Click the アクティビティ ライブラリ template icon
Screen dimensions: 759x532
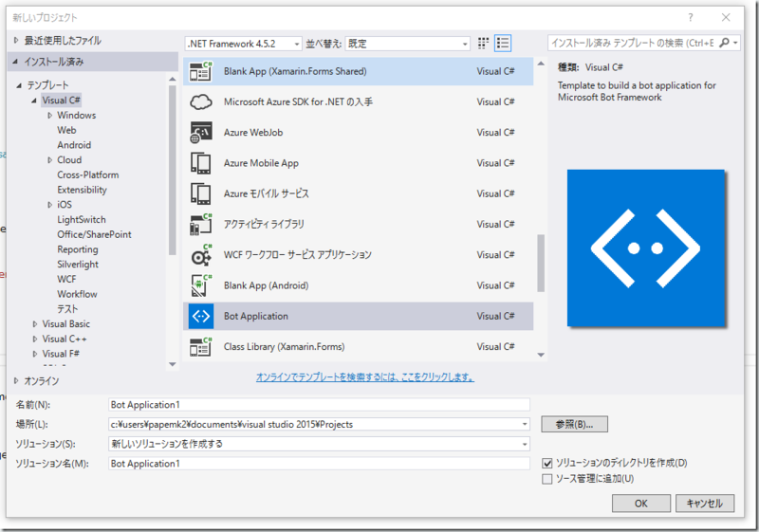[200, 225]
